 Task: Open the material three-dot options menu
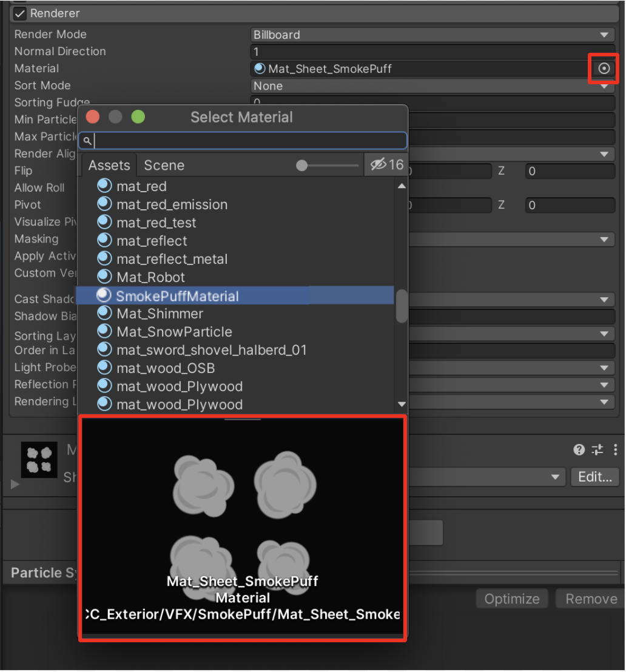[x=616, y=449]
